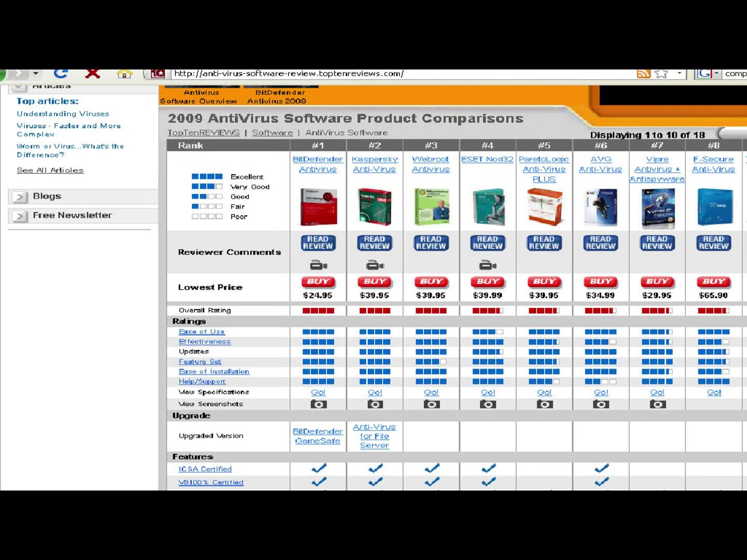747x560 pixels.
Task: Click the 'Displaying 1 to 10 of 18' text
Action: click(647, 135)
